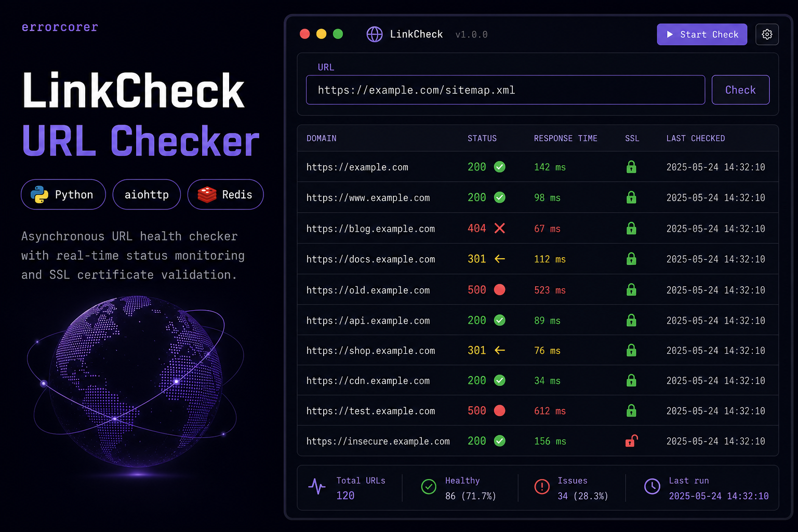This screenshot has width=798, height=532.
Task: Select the Redis tag pill
Action: [225, 194]
